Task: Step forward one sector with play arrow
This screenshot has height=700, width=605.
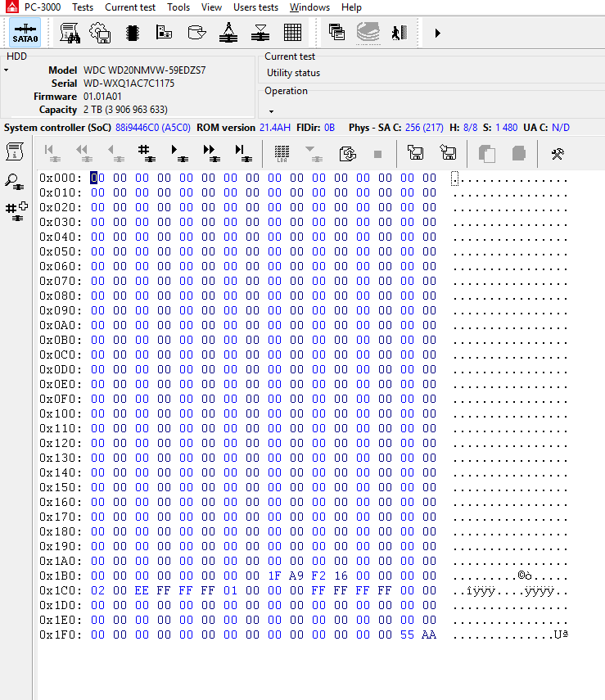Action: [176, 152]
